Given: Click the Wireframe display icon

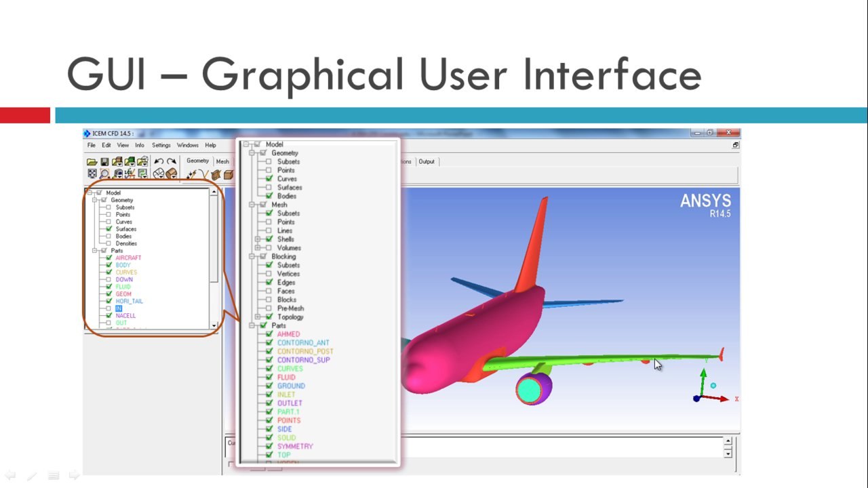Looking at the screenshot, I should tap(158, 174).
